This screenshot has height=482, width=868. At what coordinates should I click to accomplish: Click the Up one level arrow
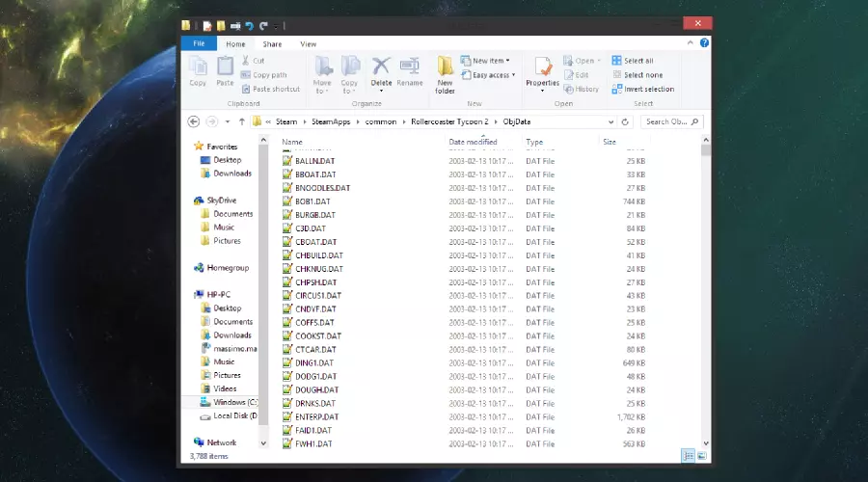(x=241, y=121)
